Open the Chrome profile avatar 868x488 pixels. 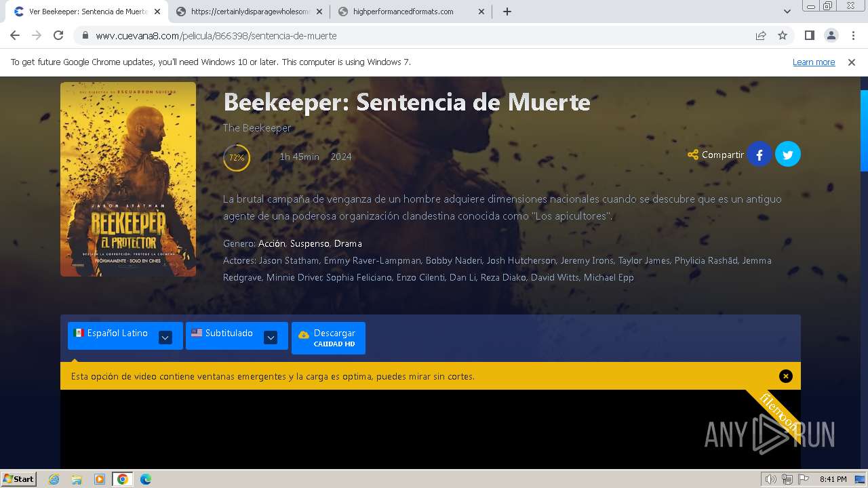tap(831, 35)
